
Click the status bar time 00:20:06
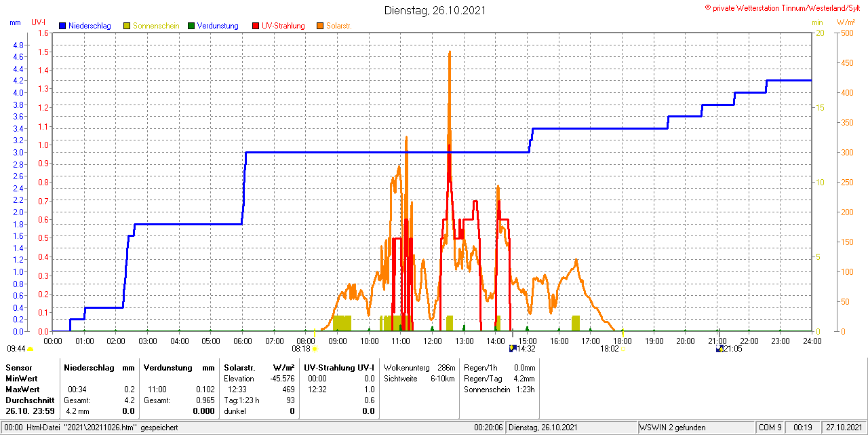(x=488, y=428)
